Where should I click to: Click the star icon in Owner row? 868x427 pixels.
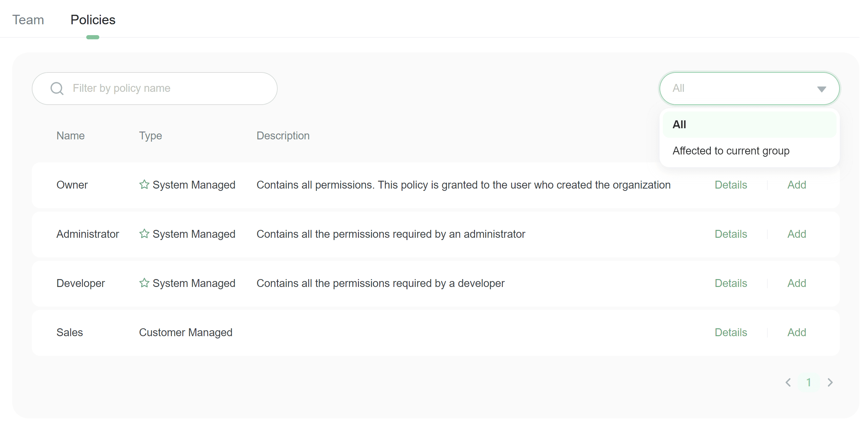(144, 184)
